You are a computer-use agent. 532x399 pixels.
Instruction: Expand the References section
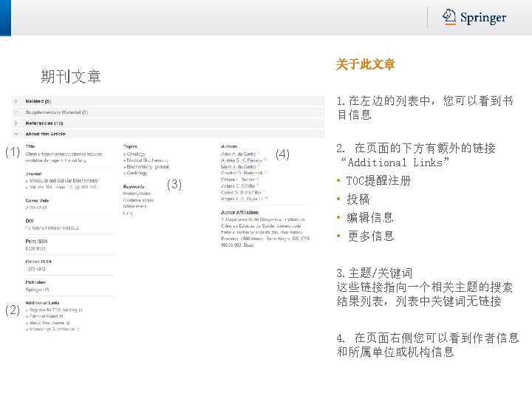pyautogui.click(x=168, y=123)
